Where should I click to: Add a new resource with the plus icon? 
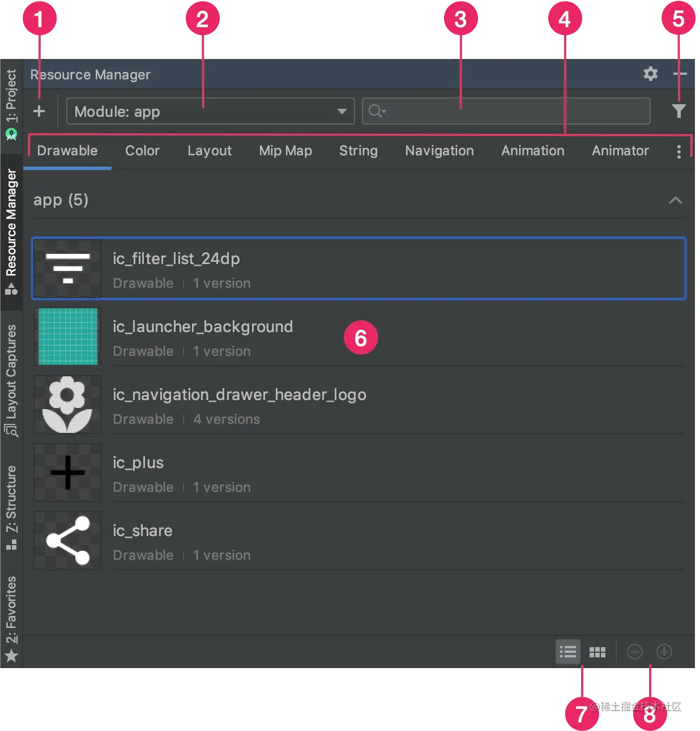pos(40,111)
